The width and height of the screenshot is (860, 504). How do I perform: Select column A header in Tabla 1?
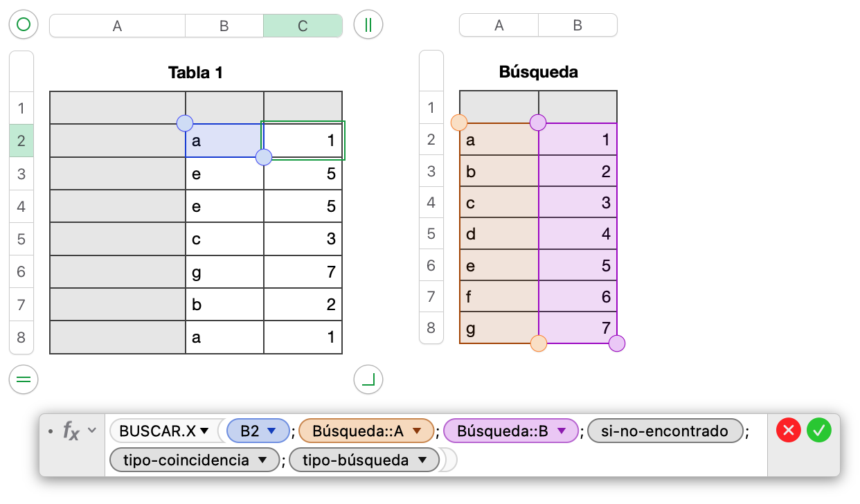coord(117,26)
